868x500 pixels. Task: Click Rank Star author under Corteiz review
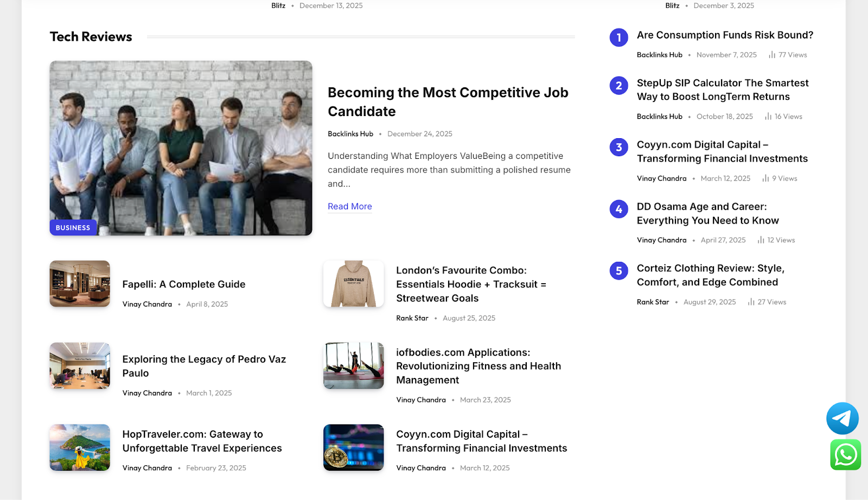point(653,302)
